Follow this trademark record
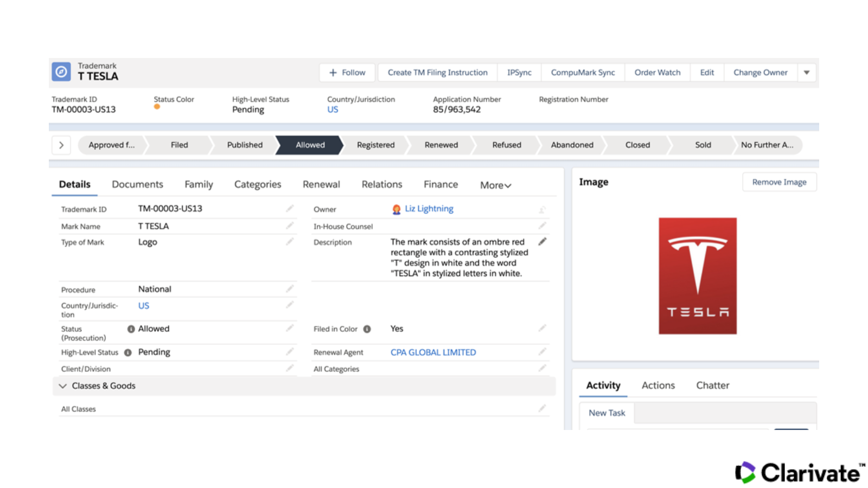 [347, 72]
